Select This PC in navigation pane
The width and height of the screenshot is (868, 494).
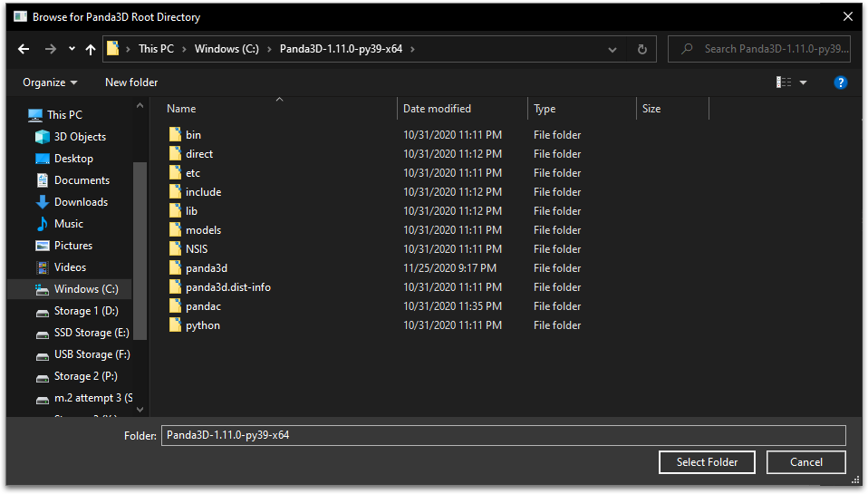point(64,114)
